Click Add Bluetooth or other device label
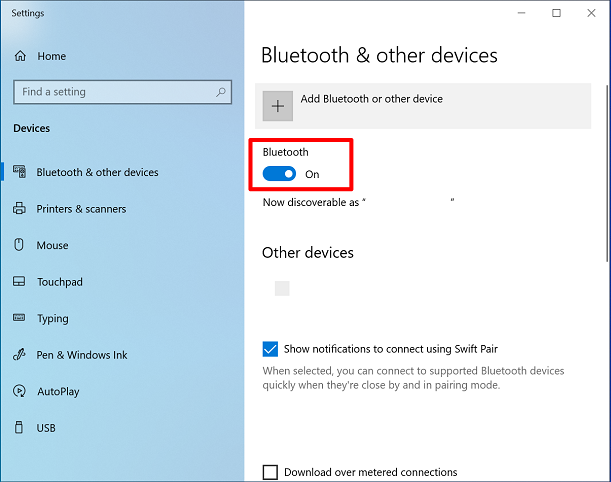 pyautogui.click(x=371, y=99)
